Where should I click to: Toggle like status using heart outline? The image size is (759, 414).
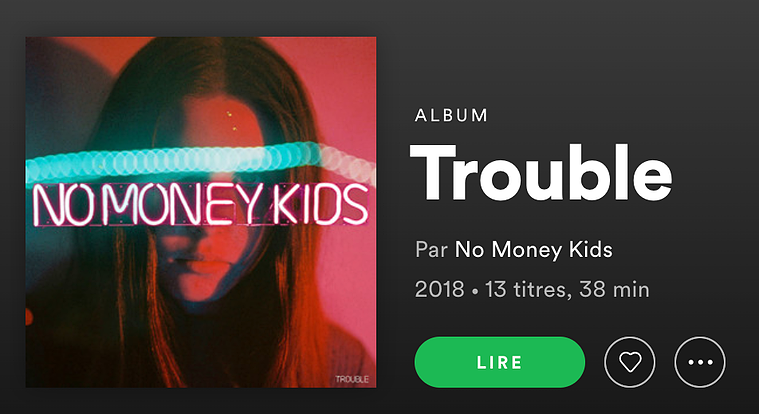(x=629, y=362)
